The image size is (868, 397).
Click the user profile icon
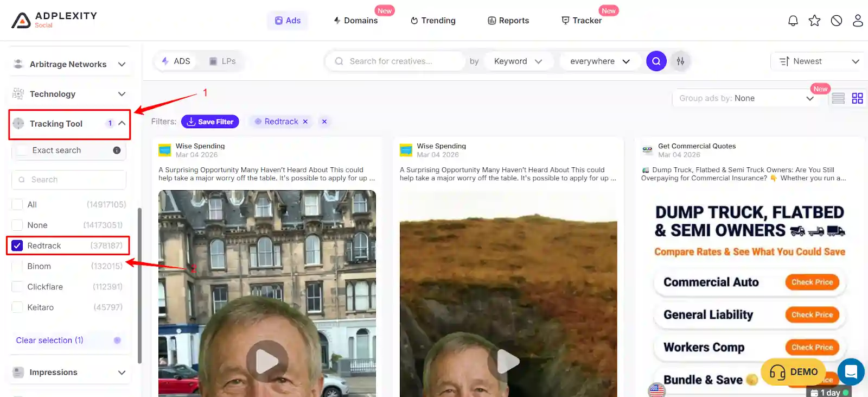[858, 21]
